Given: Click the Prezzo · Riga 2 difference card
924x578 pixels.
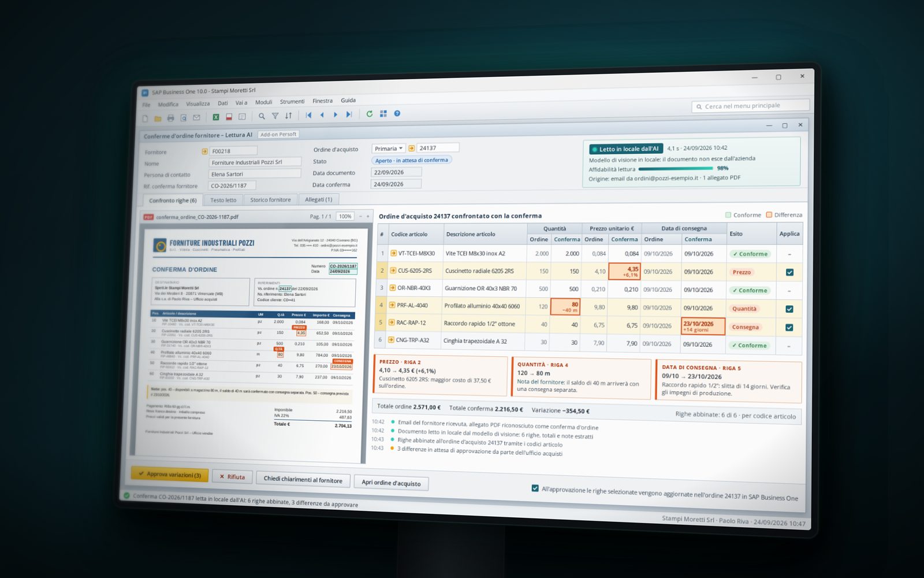Looking at the screenshot, I should pyautogui.click(x=441, y=375).
